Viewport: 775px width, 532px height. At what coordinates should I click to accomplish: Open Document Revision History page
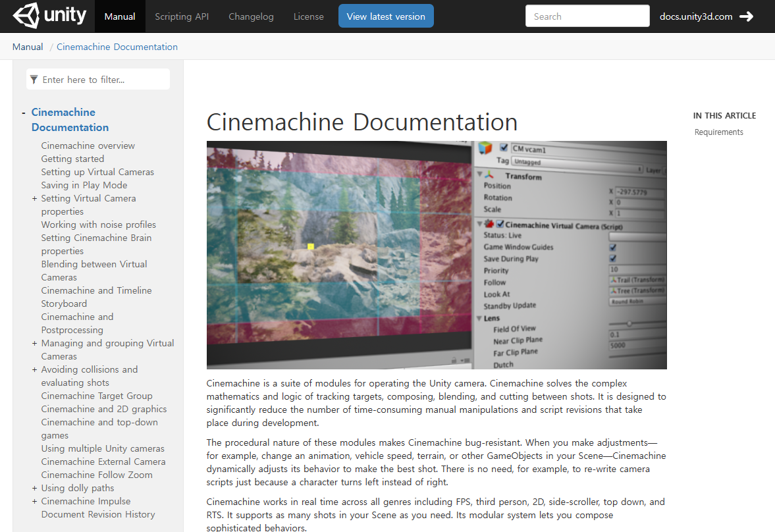point(98,514)
